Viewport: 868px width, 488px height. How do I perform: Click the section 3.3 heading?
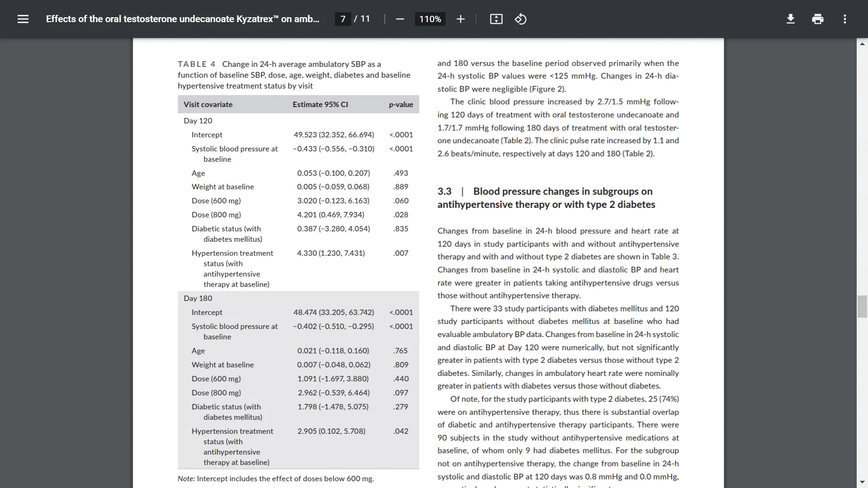(x=546, y=198)
